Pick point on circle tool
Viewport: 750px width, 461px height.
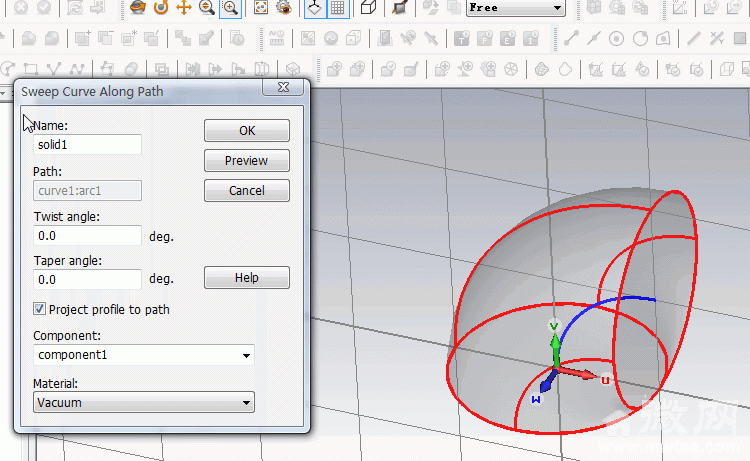click(640, 38)
